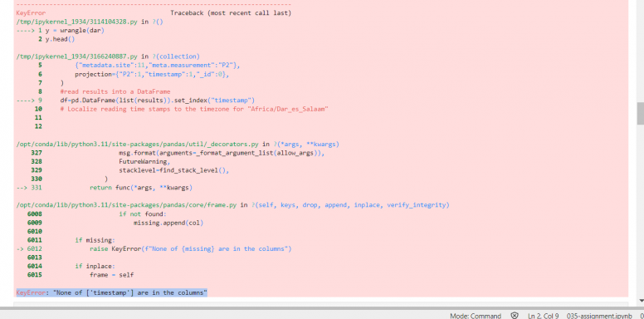644x319 pixels.
Task: Click the line 'y = wrangle(dar)'
Action: [75, 31]
